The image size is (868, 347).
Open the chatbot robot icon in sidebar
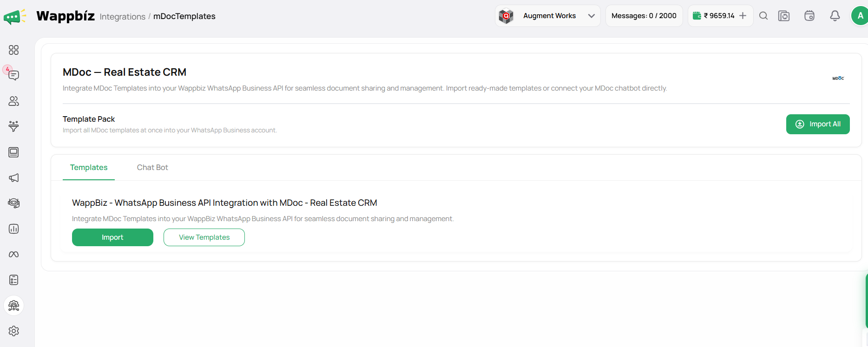[14, 203]
